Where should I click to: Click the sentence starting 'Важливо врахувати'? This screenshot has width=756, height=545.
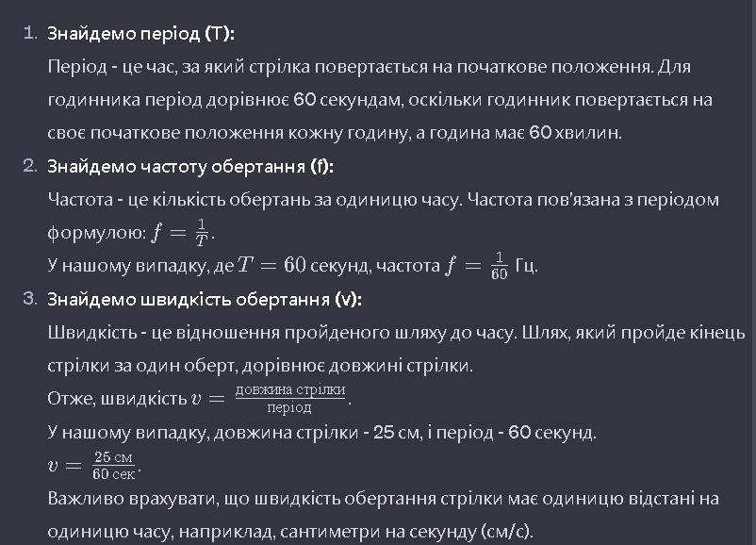point(384,516)
